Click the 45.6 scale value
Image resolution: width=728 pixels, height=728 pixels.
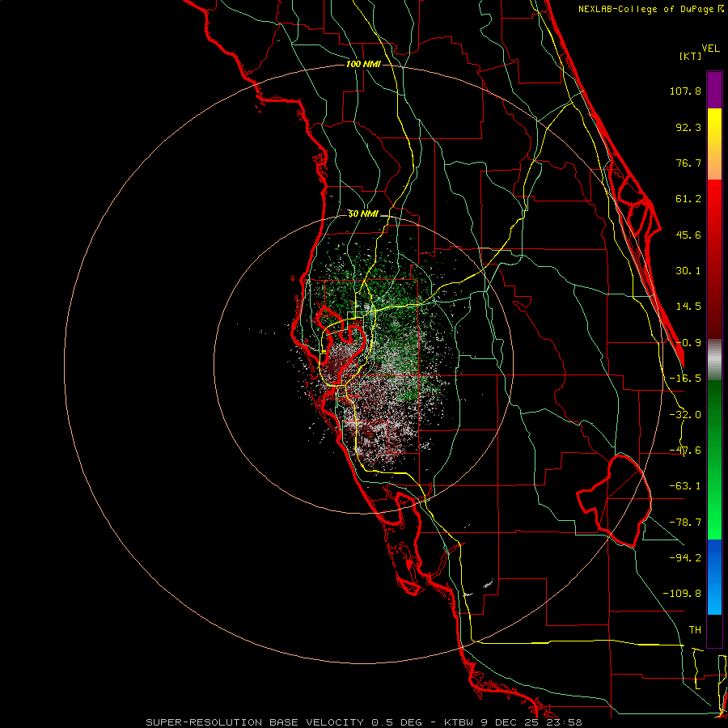(x=688, y=235)
